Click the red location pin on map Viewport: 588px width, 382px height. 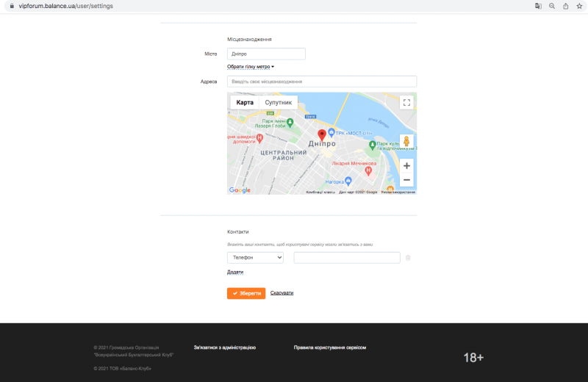(x=321, y=135)
